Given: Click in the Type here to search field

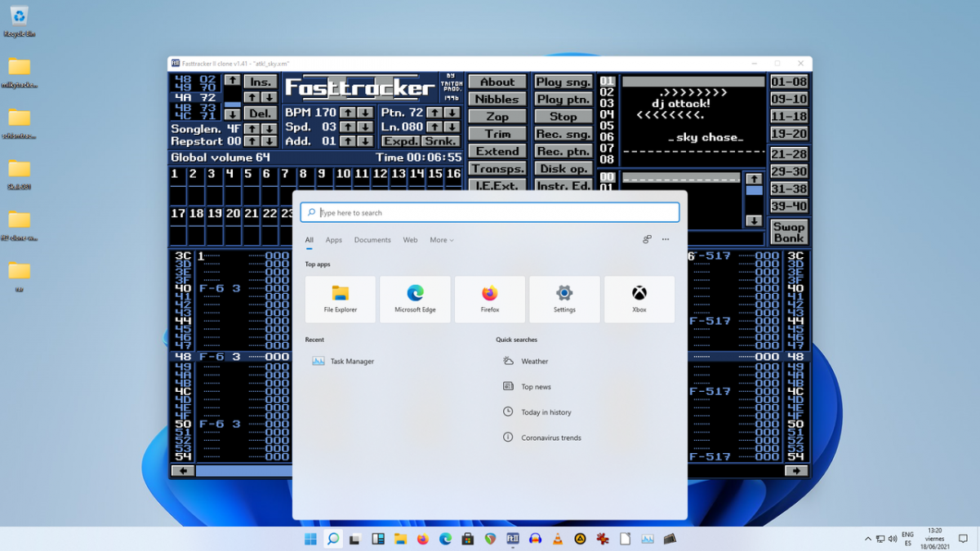Looking at the screenshot, I should pyautogui.click(x=490, y=213).
